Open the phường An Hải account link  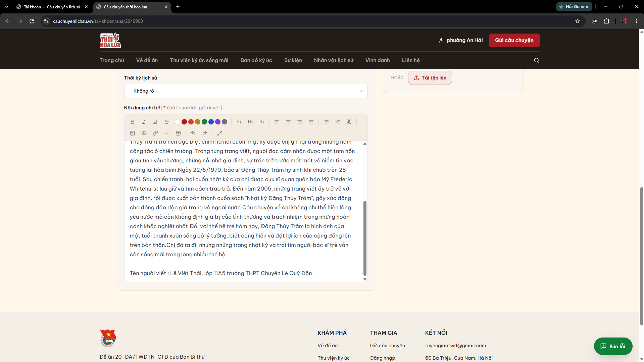coord(461,40)
